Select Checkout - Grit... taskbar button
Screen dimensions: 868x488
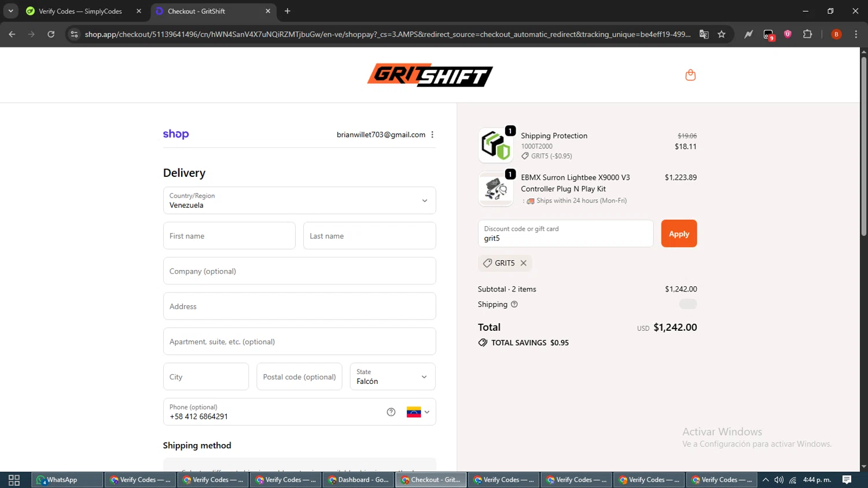point(431,480)
